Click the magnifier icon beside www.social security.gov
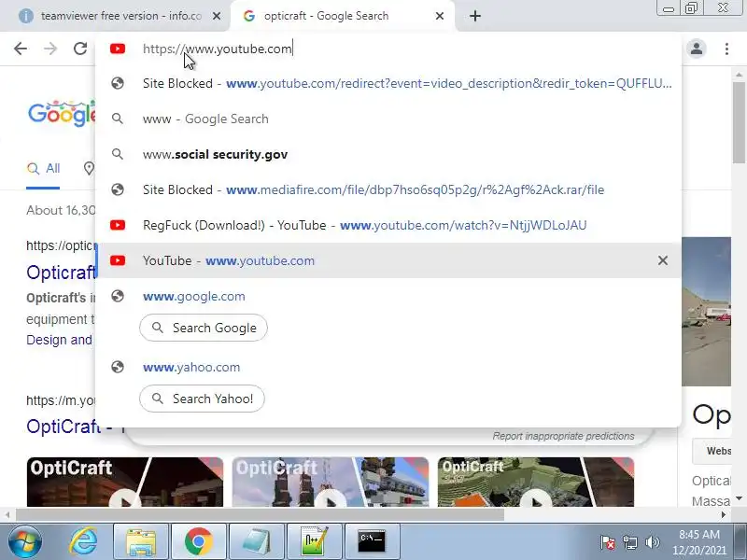The height and width of the screenshot is (560, 747). [118, 154]
